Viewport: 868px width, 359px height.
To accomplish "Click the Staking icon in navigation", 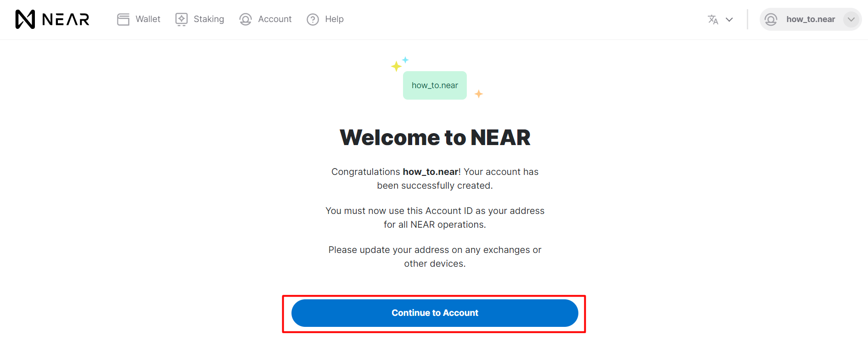I will pyautogui.click(x=181, y=19).
